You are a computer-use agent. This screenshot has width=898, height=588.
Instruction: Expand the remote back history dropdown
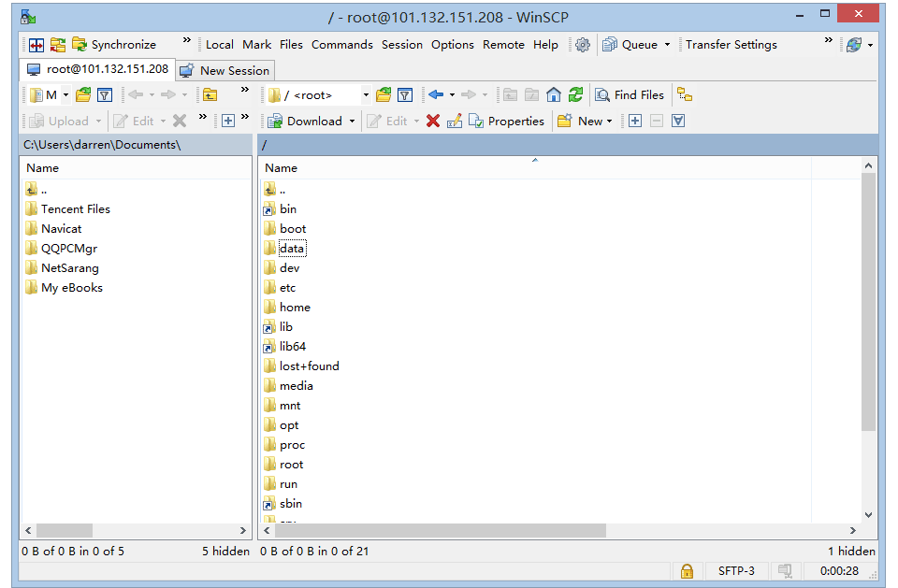pyautogui.click(x=452, y=95)
